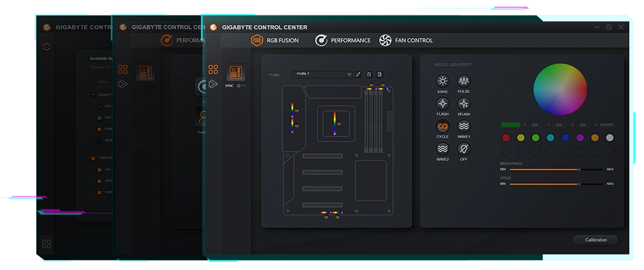Click the motherboard icon in the middle window
Viewport: 644px width, 270px height.
tap(146, 72)
